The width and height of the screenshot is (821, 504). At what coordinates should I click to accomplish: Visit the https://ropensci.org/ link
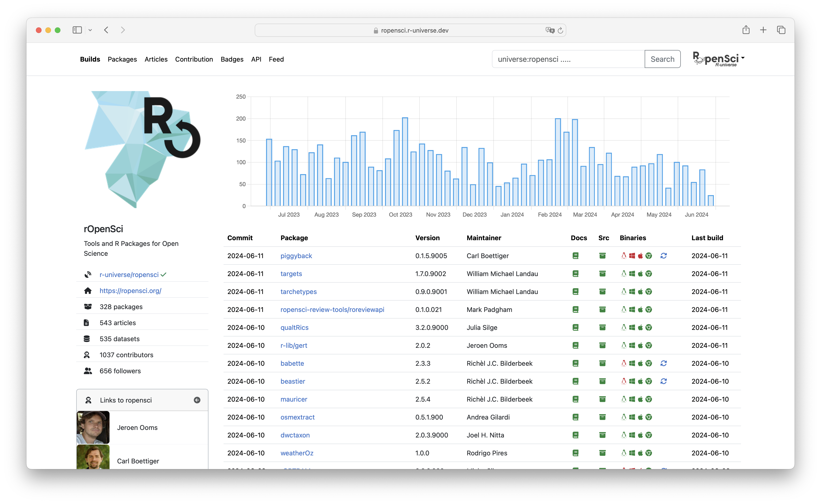tap(130, 291)
